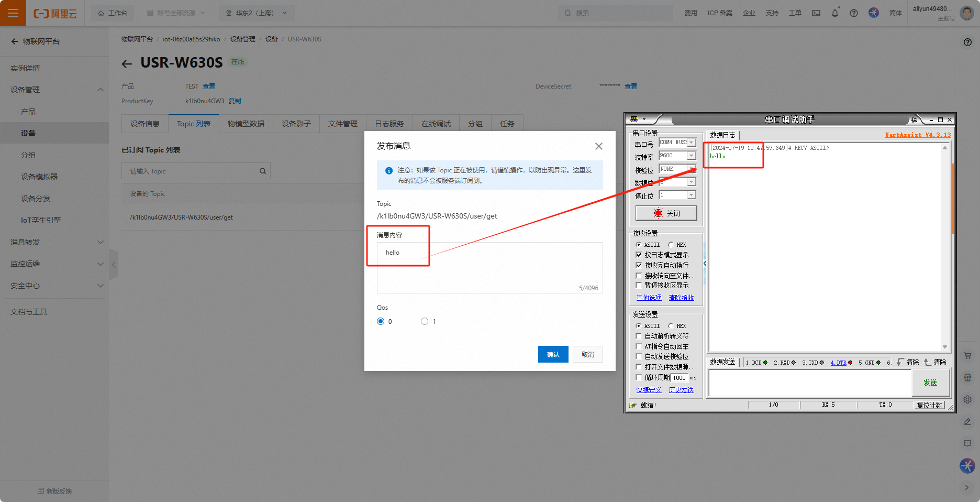Choose HEX under receive settings
This screenshot has height=502, width=980.
coord(671,245)
